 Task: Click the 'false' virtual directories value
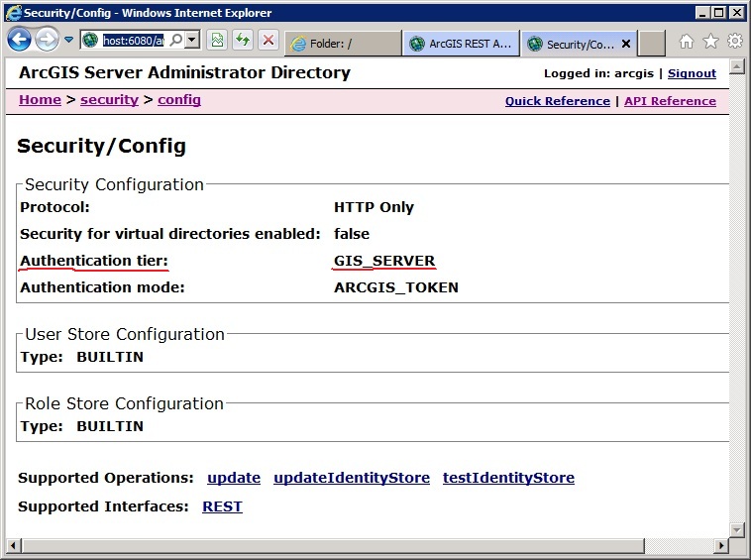pos(352,234)
